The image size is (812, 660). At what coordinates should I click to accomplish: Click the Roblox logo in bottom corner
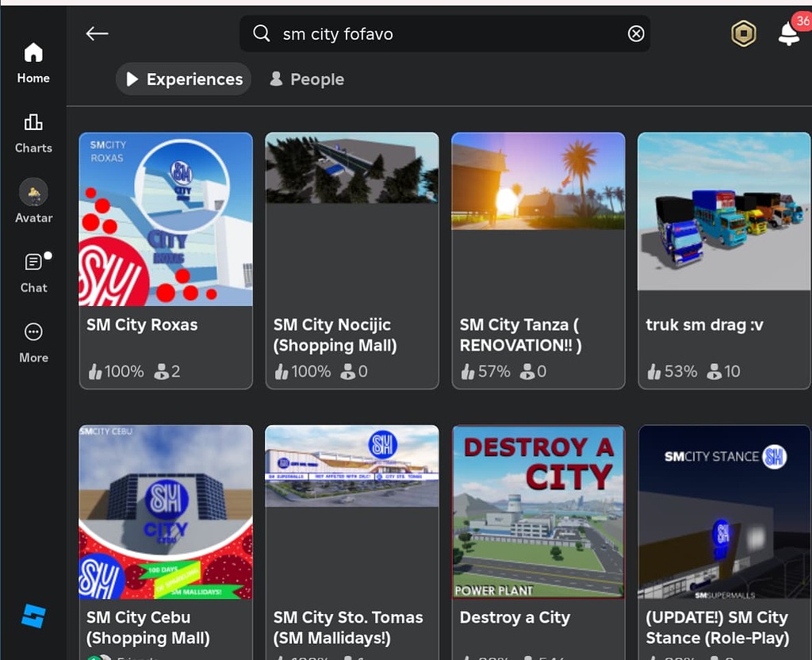(x=33, y=616)
